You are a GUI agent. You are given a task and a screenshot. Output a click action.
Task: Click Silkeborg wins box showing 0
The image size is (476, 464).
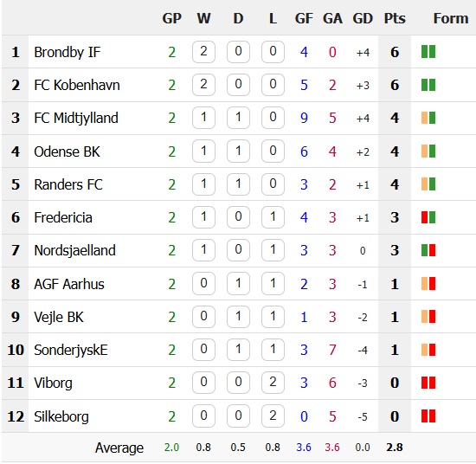(203, 416)
